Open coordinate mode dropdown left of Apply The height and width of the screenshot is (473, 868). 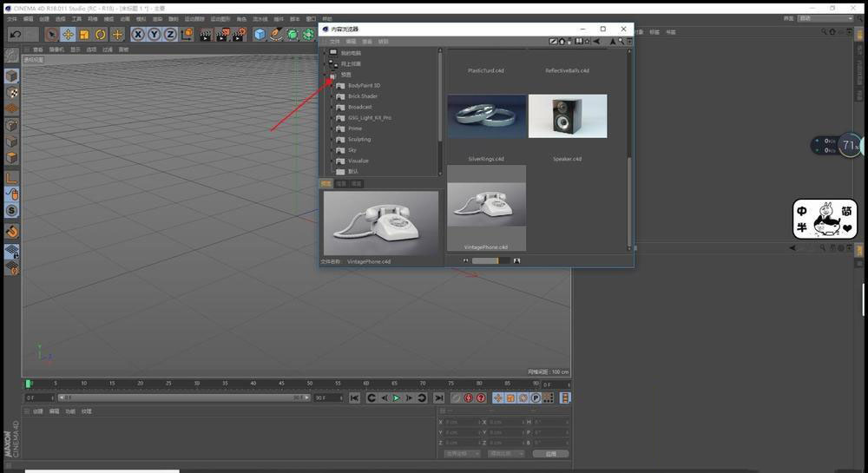click(507, 454)
